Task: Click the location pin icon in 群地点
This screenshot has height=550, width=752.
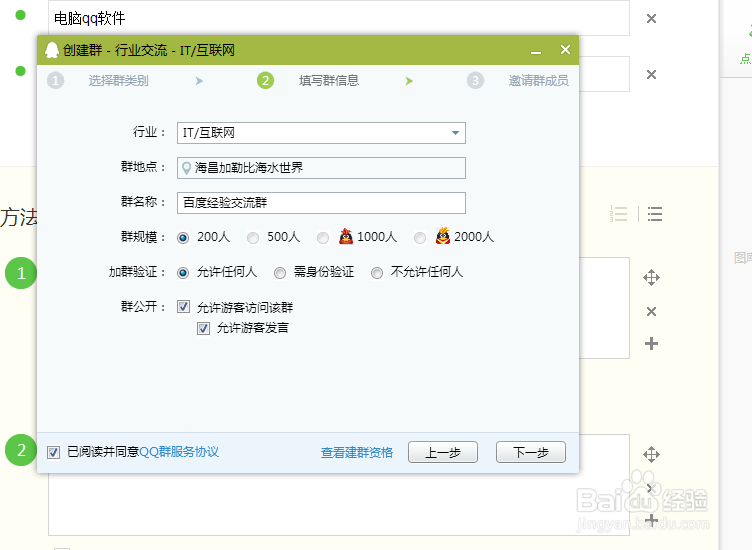Action: [187, 168]
